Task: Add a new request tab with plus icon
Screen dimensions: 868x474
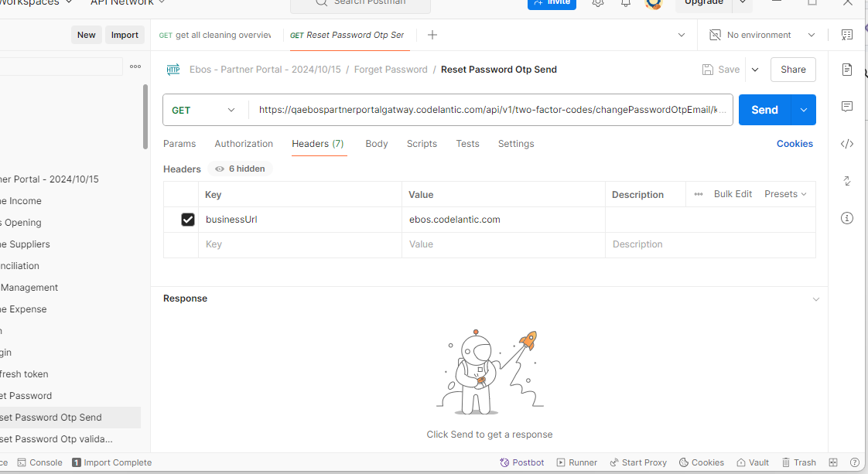Action: coord(432,35)
